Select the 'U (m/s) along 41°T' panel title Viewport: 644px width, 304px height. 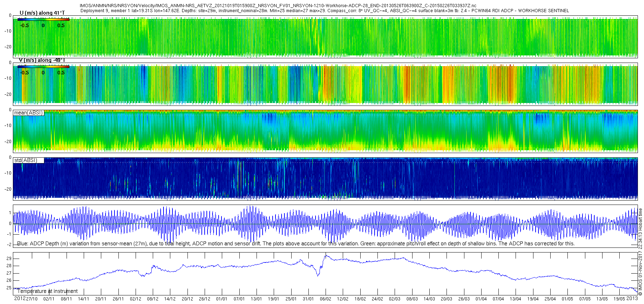click(x=42, y=13)
